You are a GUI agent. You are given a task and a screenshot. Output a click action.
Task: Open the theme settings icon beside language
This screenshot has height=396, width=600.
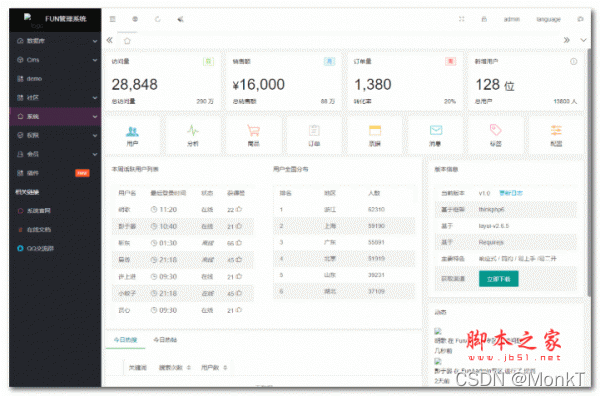click(x=580, y=19)
